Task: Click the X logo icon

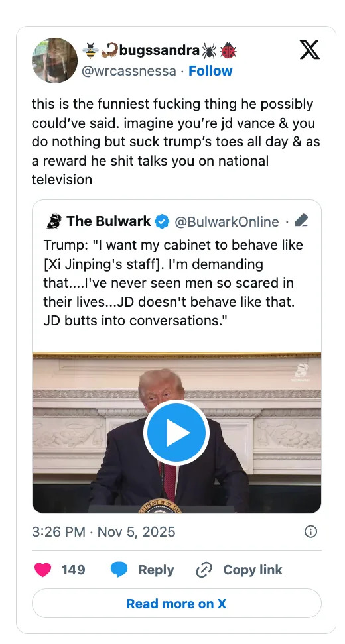Action: 309,49
